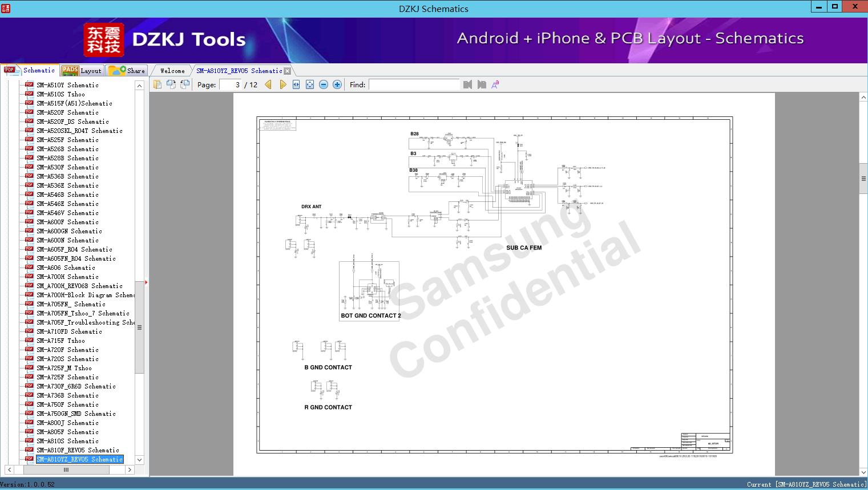Select highlighted SM-A810YZ_REV05 Schematic tree row
This screenshot has width=868, height=490.
[x=79, y=459]
